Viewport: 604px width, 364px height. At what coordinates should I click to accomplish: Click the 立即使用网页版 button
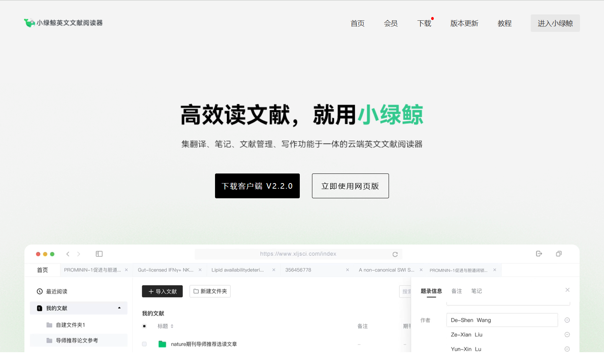350,186
